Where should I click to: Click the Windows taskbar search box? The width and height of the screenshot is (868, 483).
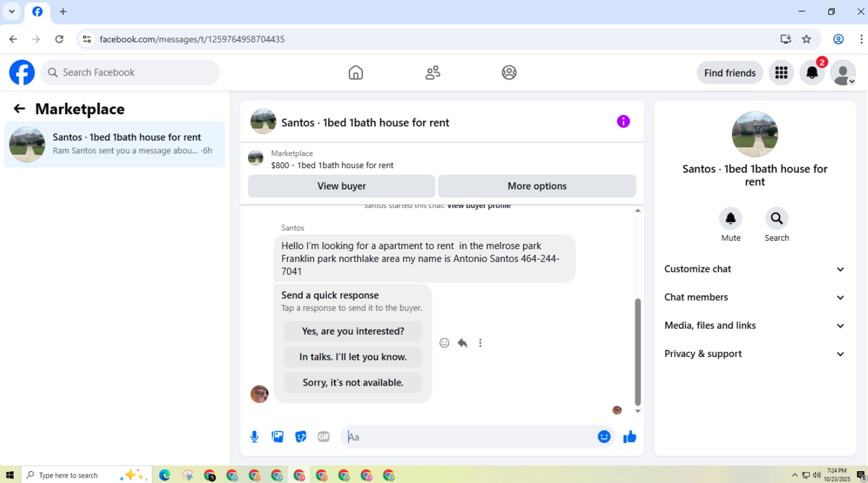tap(86, 475)
